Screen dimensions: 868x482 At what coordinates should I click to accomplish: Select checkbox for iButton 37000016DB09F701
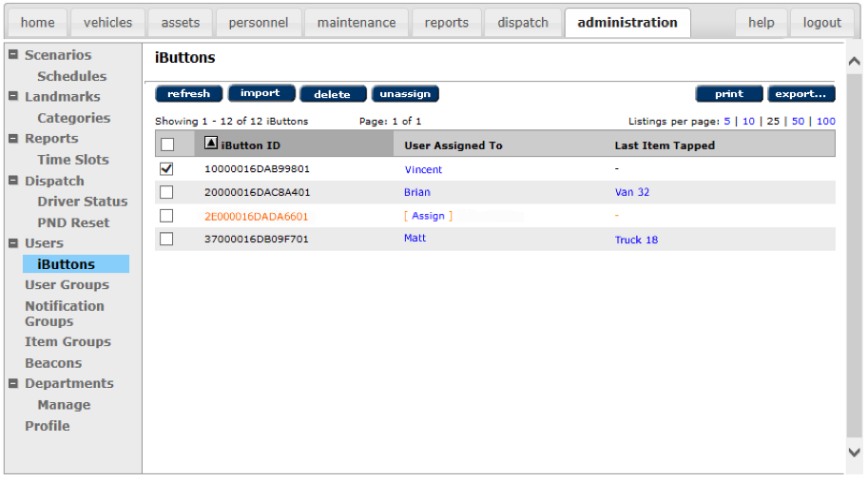point(167,239)
